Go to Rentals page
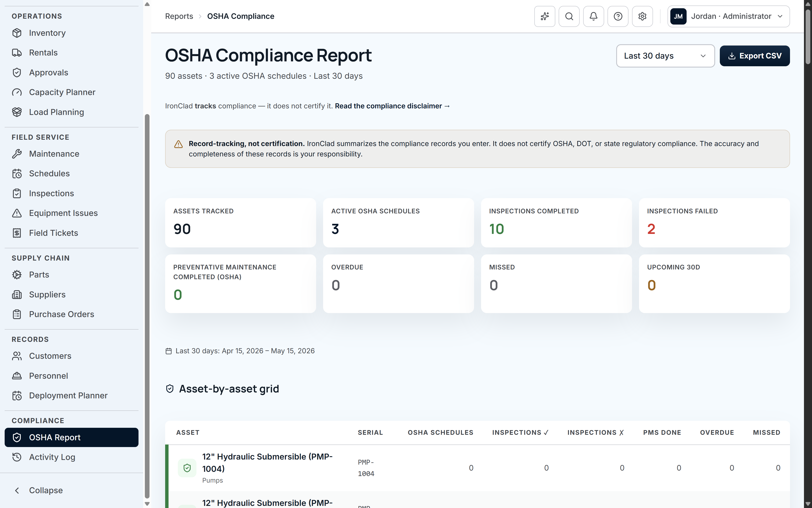Screen dimensions: 812x508 coord(71,53)
